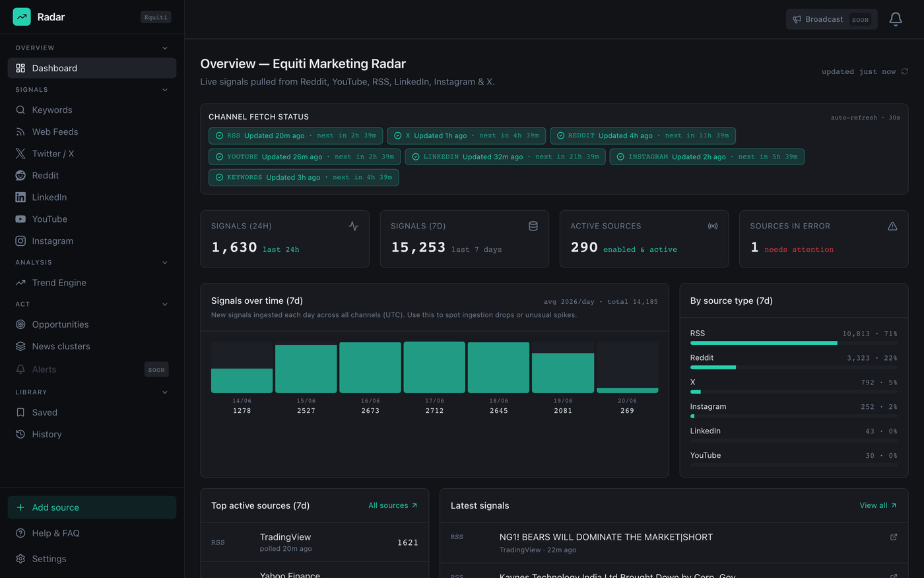Click the Settings gear icon
Image resolution: width=924 pixels, height=578 pixels.
point(20,559)
